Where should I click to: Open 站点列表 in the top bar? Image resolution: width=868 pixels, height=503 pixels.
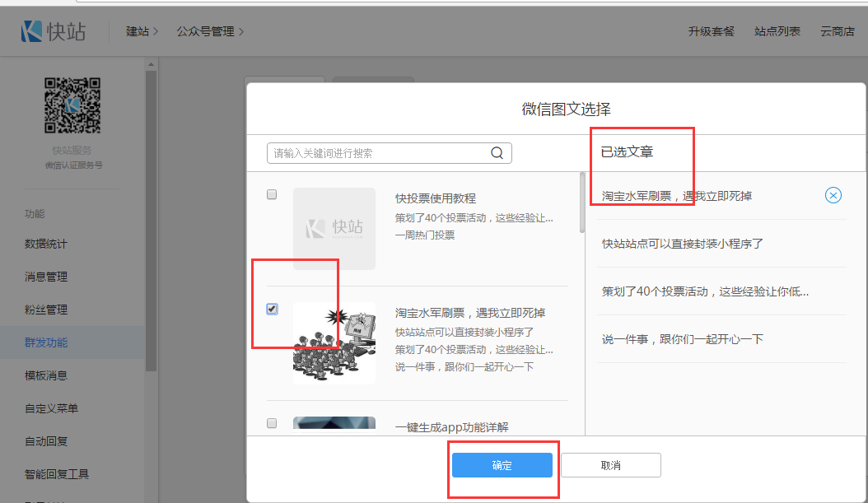tap(777, 31)
